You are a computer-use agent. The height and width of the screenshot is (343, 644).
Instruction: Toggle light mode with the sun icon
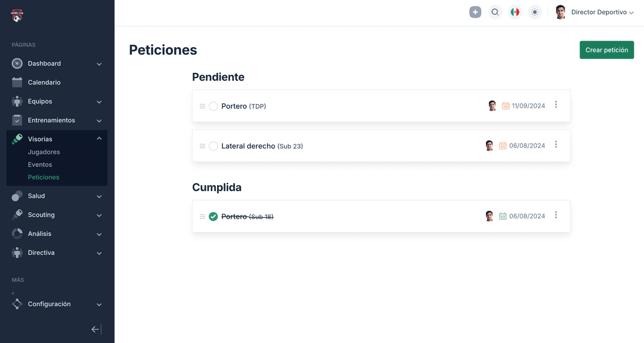point(534,11)
